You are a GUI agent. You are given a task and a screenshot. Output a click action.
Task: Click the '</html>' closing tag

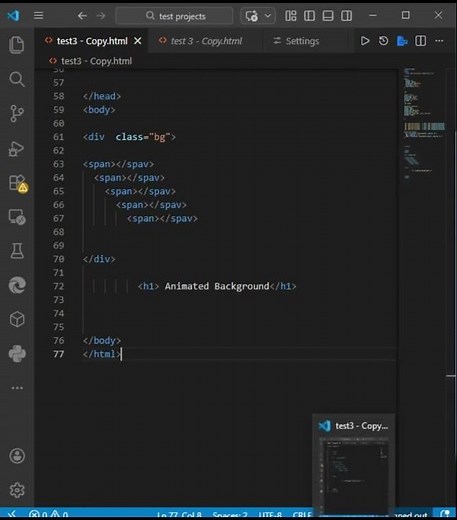pos(102,354)
